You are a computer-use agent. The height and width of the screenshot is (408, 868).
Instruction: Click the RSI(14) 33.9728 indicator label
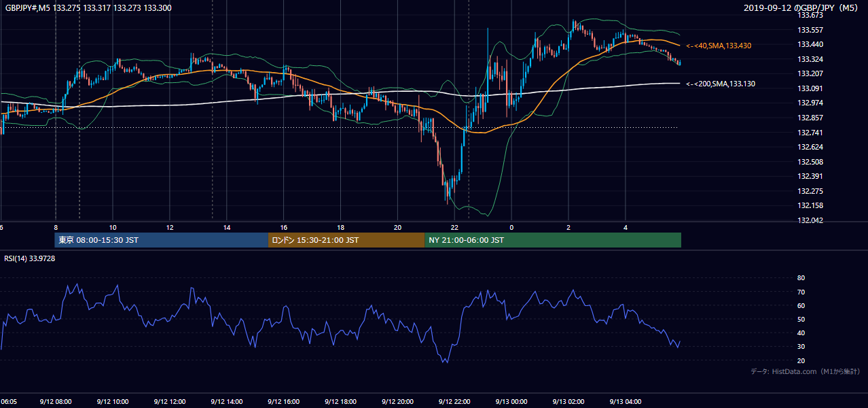pos(30,258)
